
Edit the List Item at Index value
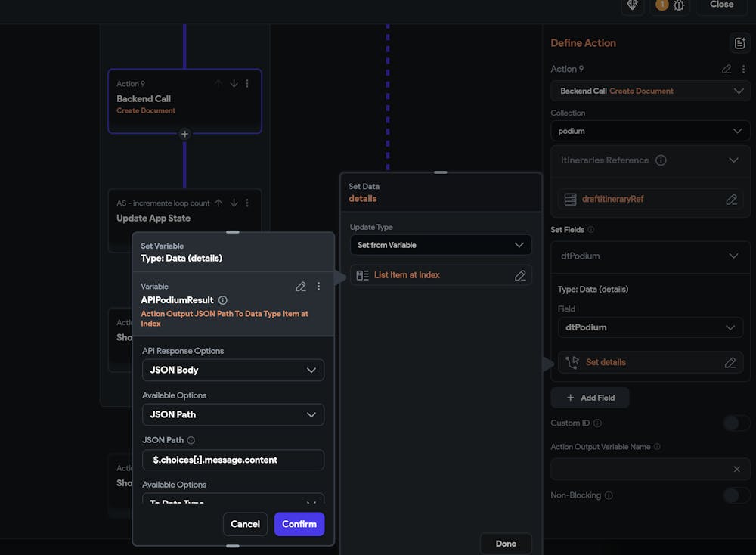520,275
